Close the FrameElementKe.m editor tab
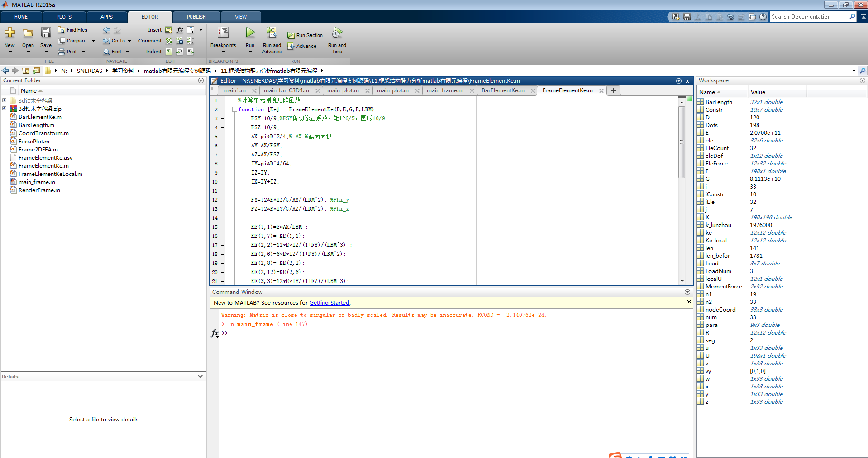The image size is (868, 458). click(601, 90)
